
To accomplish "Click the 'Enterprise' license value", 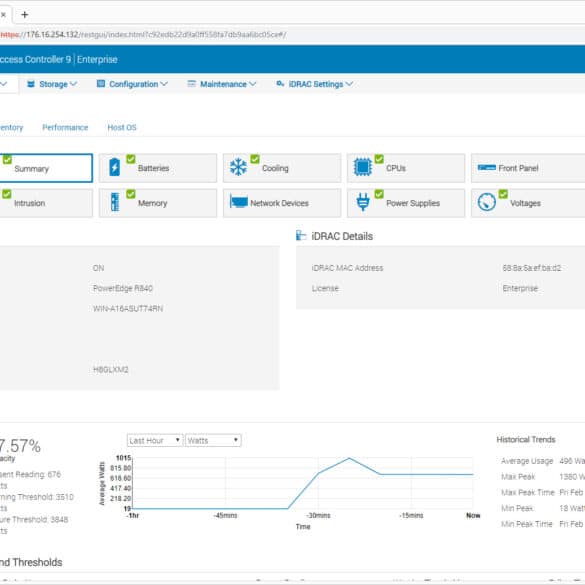I will pos(520,288).
